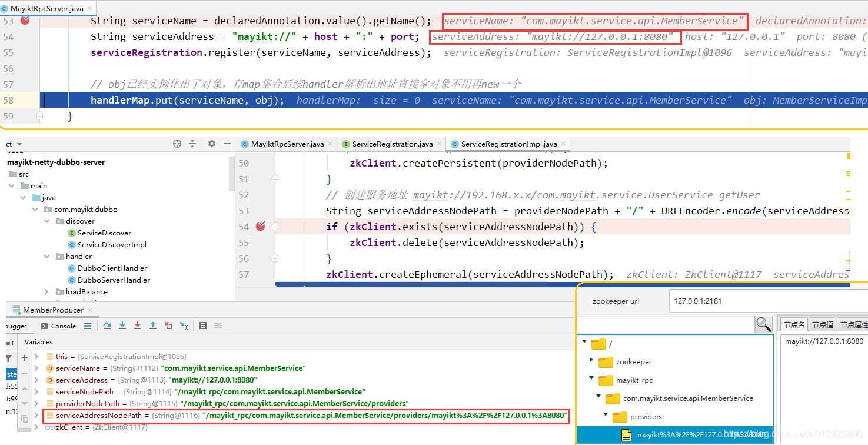Click the move watch up arrow
The image size is (868, 445).
[25, 389]
